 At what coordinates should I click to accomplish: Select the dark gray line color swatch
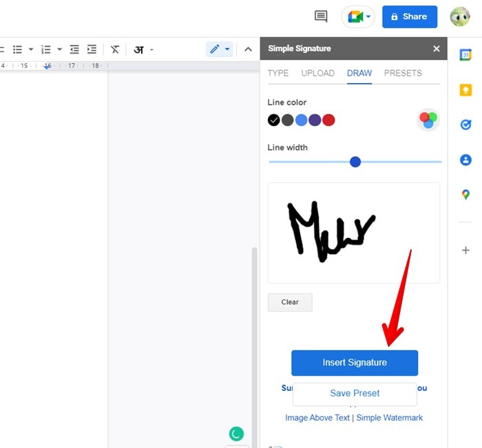tap(287, 120)
